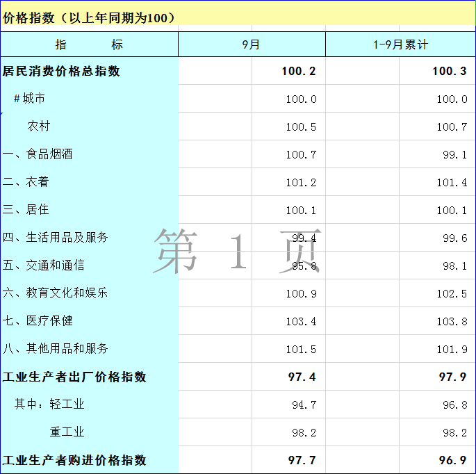Click the 八、其他用品和服务 label cell
Screen dimensions: 476x474
(56, 349)
